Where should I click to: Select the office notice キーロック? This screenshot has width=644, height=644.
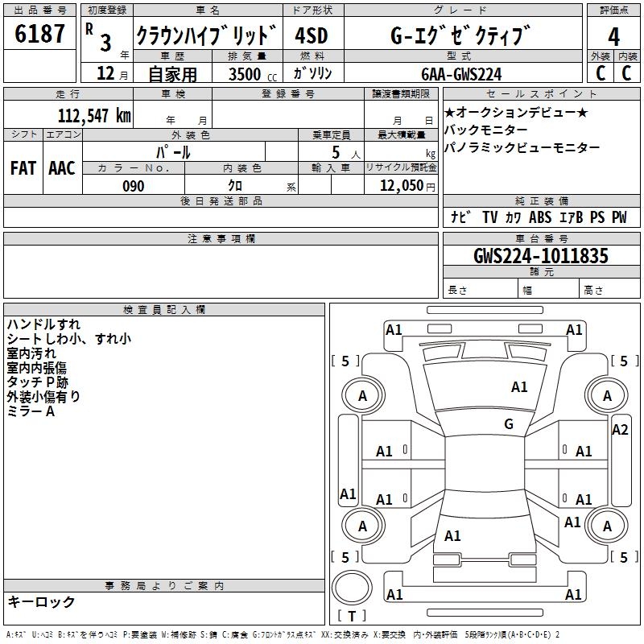(x=42, y=601)
